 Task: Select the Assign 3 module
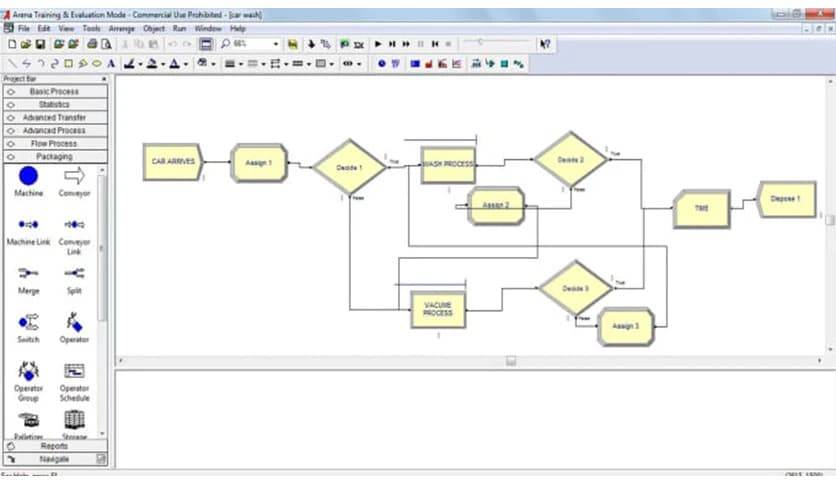click(625, 326)
